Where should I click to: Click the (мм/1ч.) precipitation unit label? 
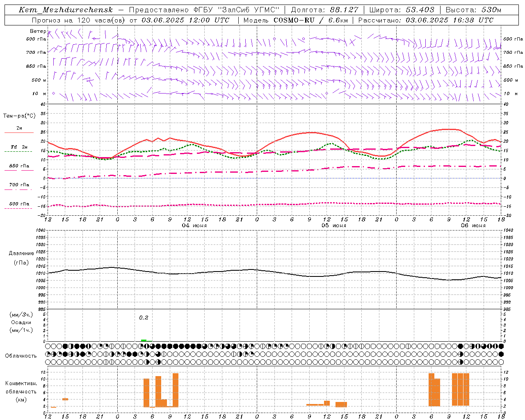(21, 330)
